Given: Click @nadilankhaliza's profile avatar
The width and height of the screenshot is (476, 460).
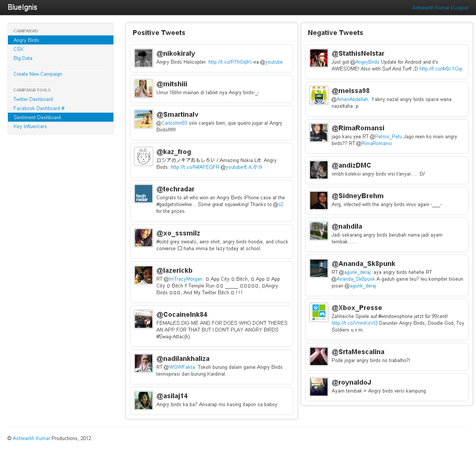Looking at the screenshot, I should pos(144,363).
